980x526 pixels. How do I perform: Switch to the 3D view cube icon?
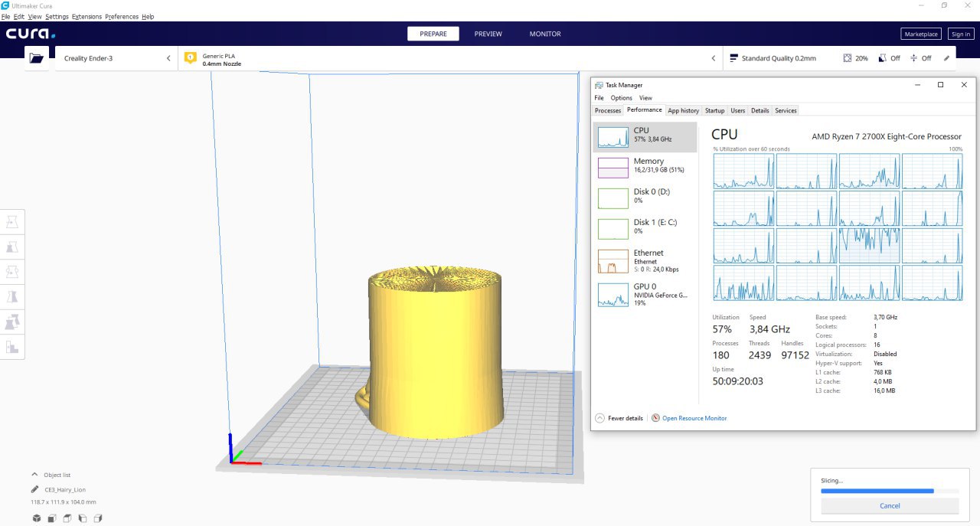click(x=37, y=518)
